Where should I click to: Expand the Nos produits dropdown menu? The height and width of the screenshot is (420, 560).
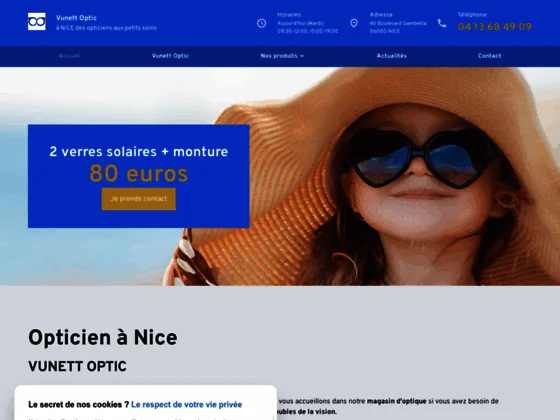pyautogui.click(x=282, y=56)
